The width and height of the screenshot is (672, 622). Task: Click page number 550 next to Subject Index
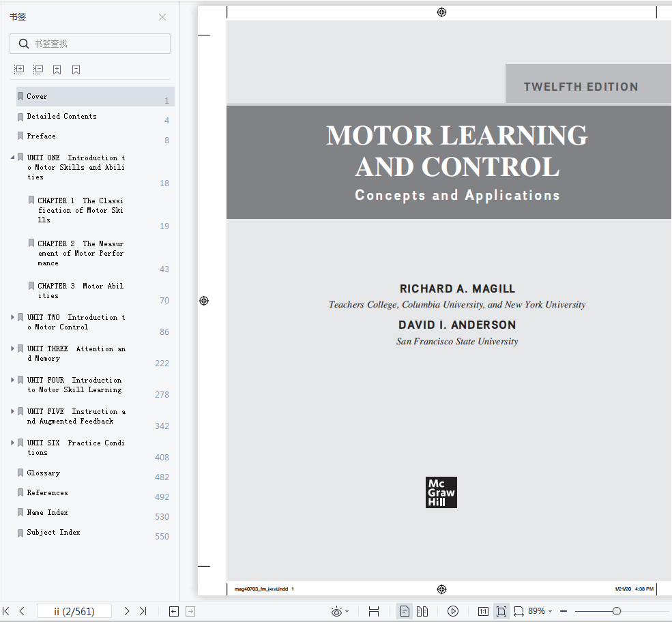162,536
